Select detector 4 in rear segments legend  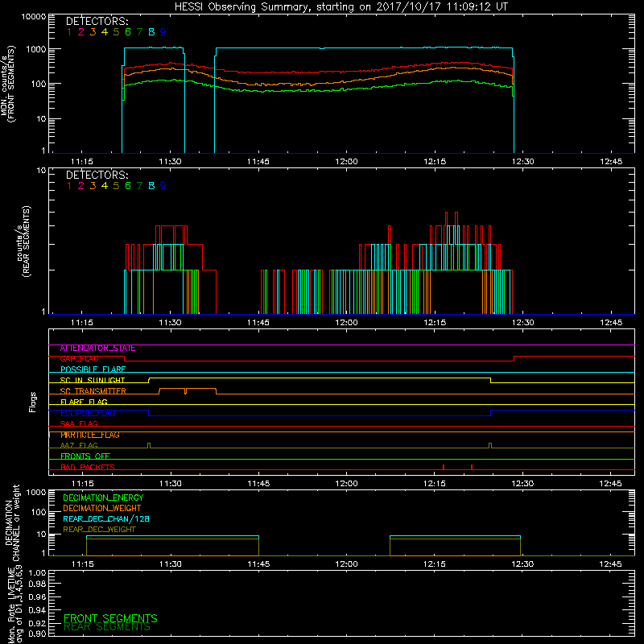(105, 186)
